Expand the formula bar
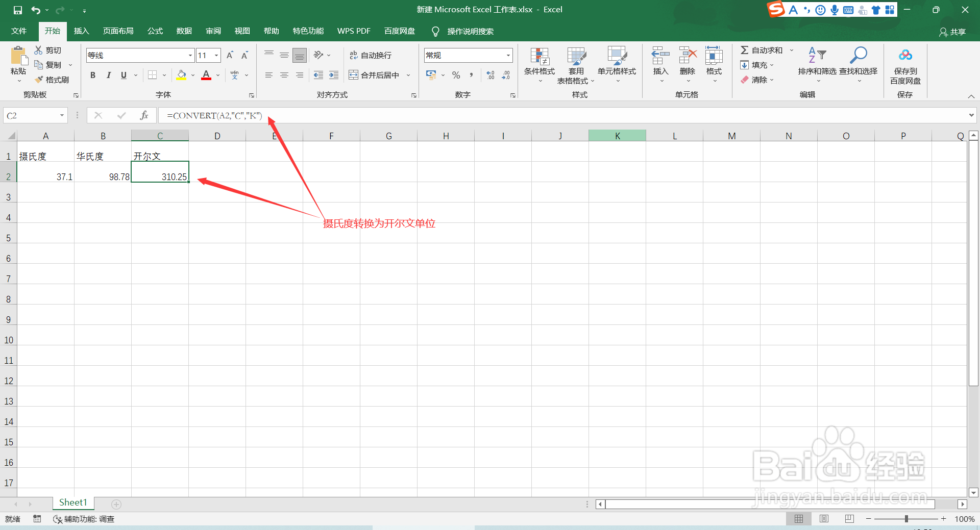This screenshot has width=980, height=530. click(x=971, y=115)
